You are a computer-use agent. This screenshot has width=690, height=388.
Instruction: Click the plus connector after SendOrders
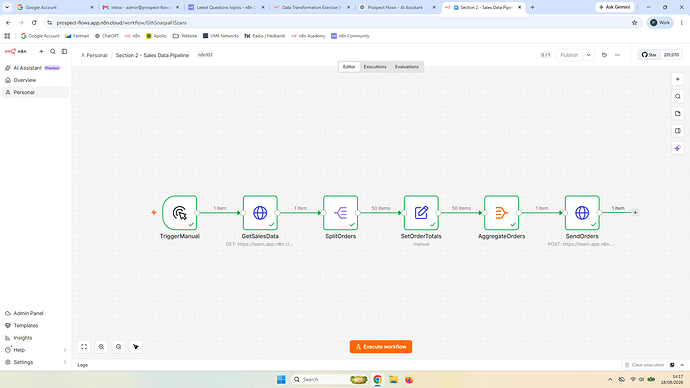pos(635,212)
